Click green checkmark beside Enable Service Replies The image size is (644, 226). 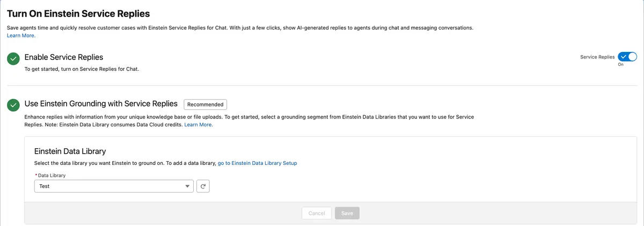coord(13,59)
